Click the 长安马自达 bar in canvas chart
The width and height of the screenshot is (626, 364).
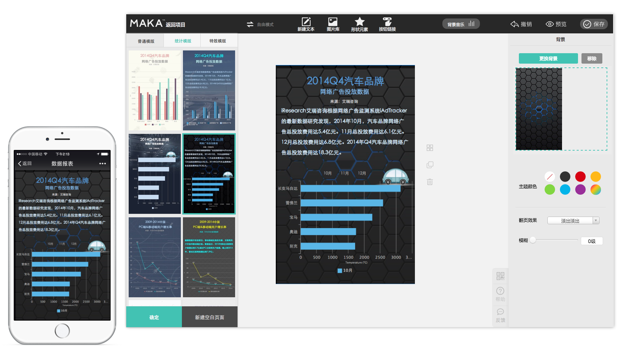[x=351, y=188]
